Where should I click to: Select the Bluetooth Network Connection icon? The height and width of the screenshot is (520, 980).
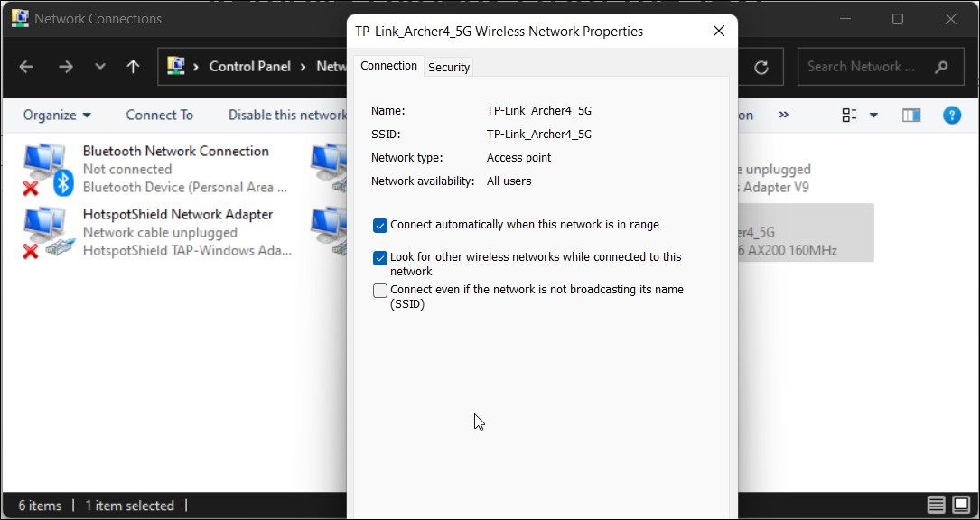tap(48, 170)
